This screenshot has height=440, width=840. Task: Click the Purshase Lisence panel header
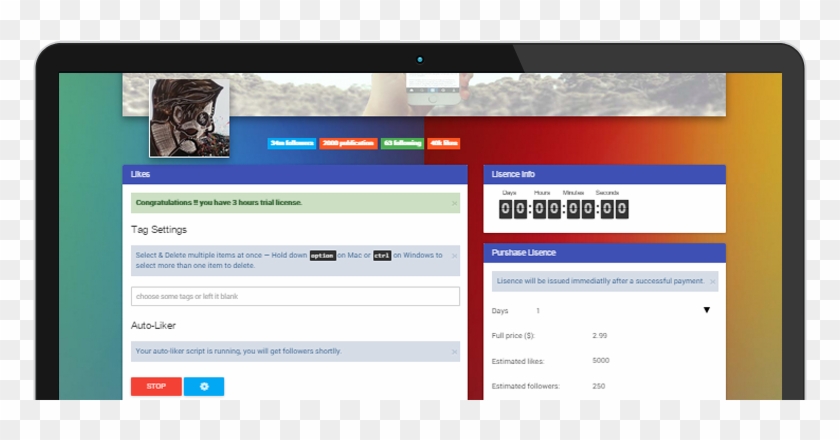(x=604, y=252)
